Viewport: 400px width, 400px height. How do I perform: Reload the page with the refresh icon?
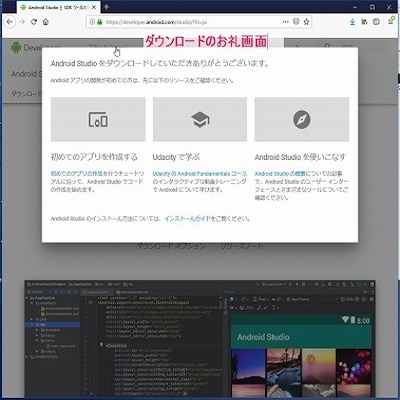tap(34, 22)
